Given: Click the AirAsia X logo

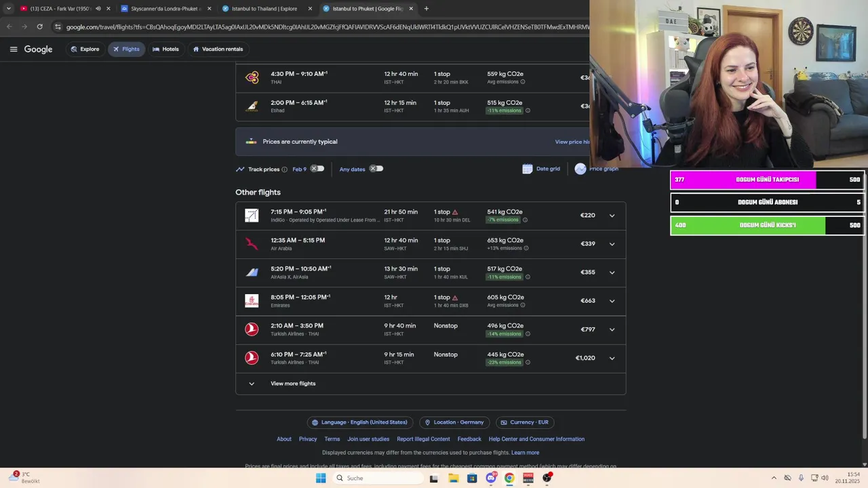Looking at the screenshot, I should point(252,272).
